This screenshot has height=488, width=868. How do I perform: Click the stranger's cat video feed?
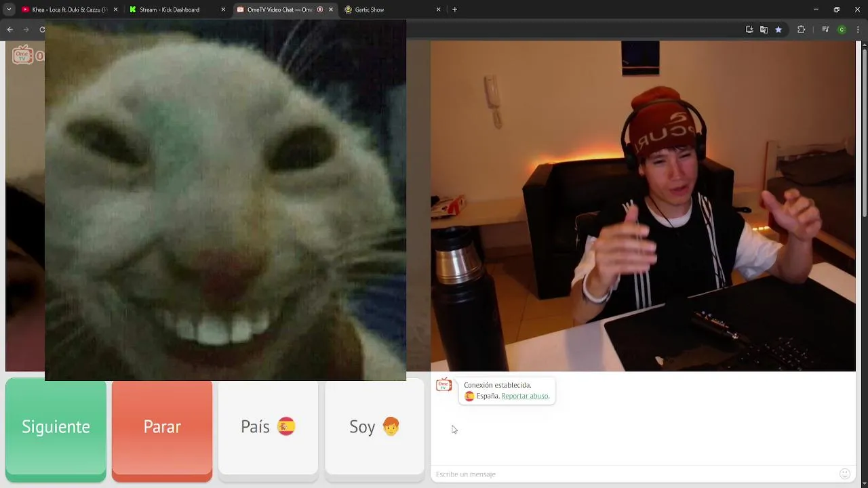click(225, 200)
